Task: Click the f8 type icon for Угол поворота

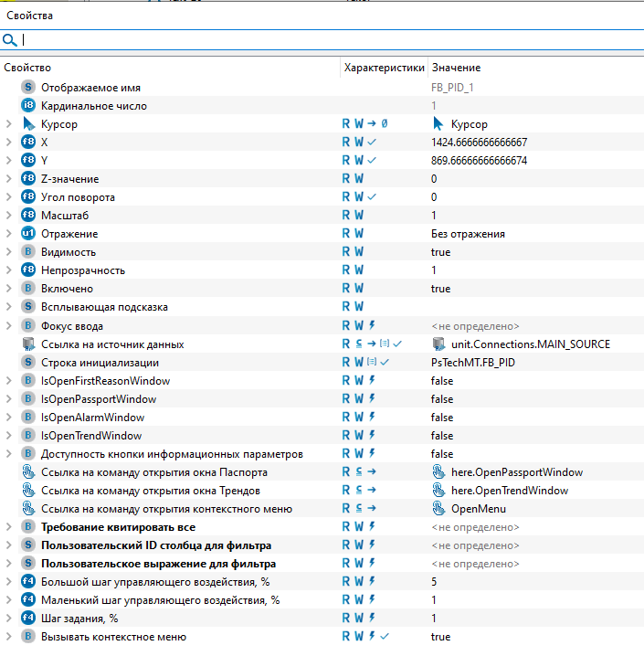Action: point(28,197)
